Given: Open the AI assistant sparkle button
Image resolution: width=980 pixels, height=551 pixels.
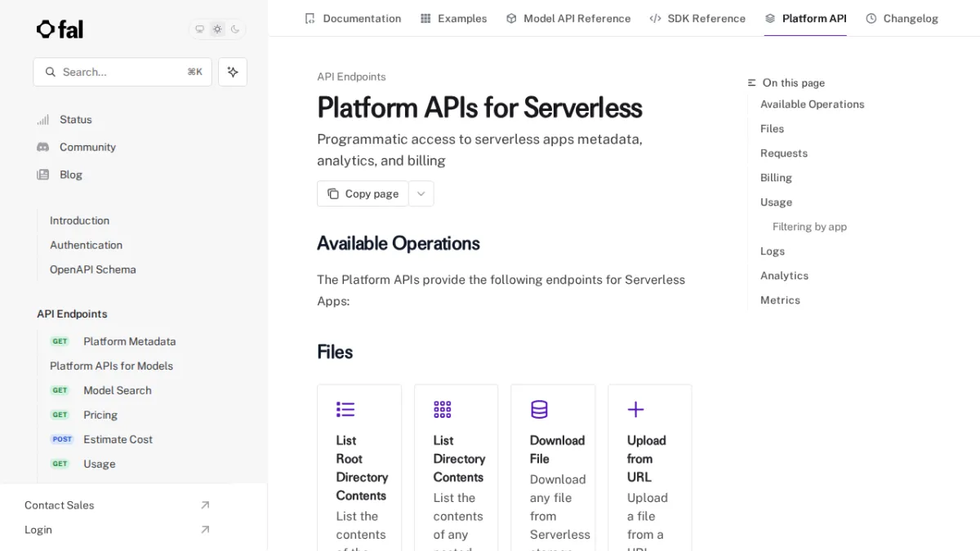Looking at the screenshot, I should click(x=233, y=72).
